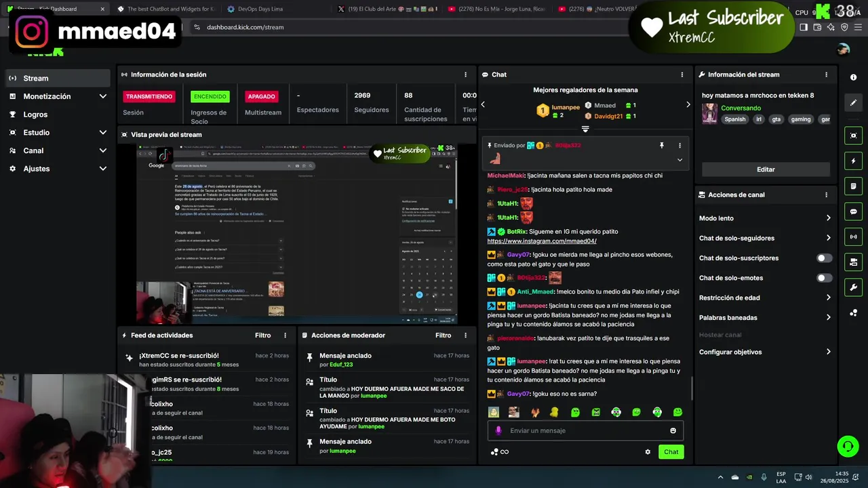This screenshot has width=868, height=488.
Task: Send message with the green Chat button
Action: [671, 452]
